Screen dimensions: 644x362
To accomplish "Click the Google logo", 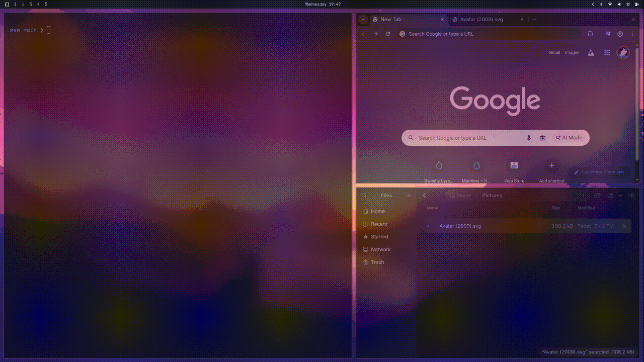I will coord(495,100).
